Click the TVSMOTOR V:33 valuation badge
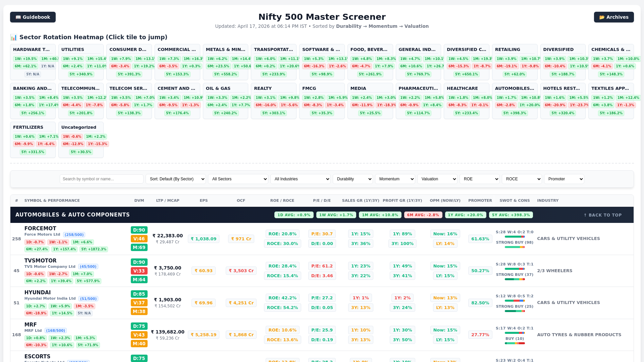Viewport: 644px width, 362px height. pyautogui.click(x=139, y=271)
